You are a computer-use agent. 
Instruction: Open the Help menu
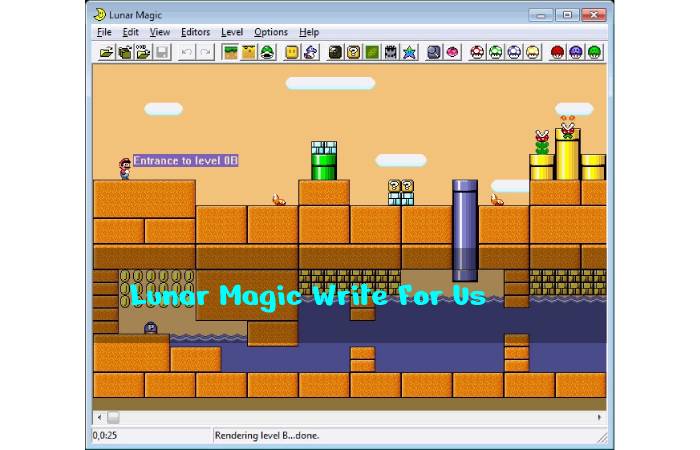coord(309,32)
